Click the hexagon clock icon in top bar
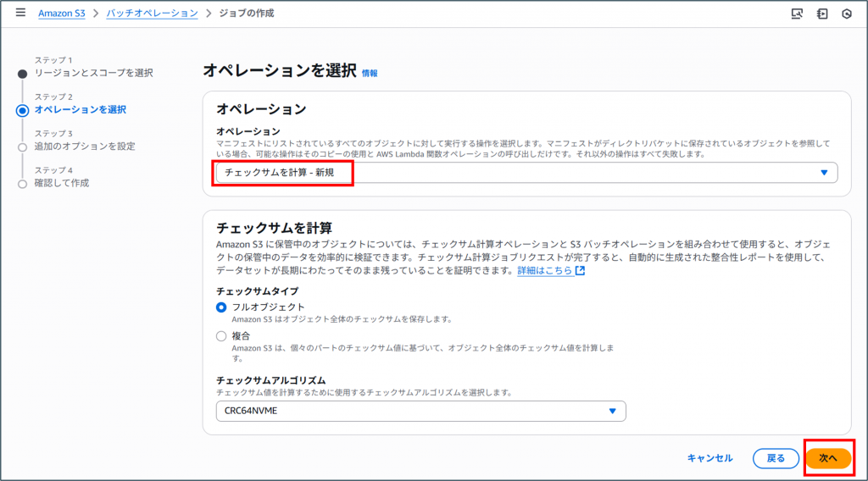Viewport: 868px width, 481px height. pyautogui.click(x=846, y=14)
